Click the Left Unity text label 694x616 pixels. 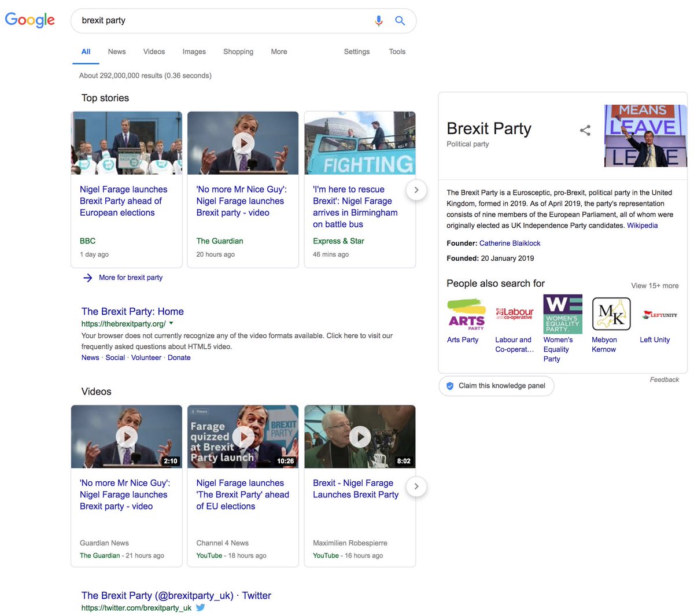click(655, 340)
